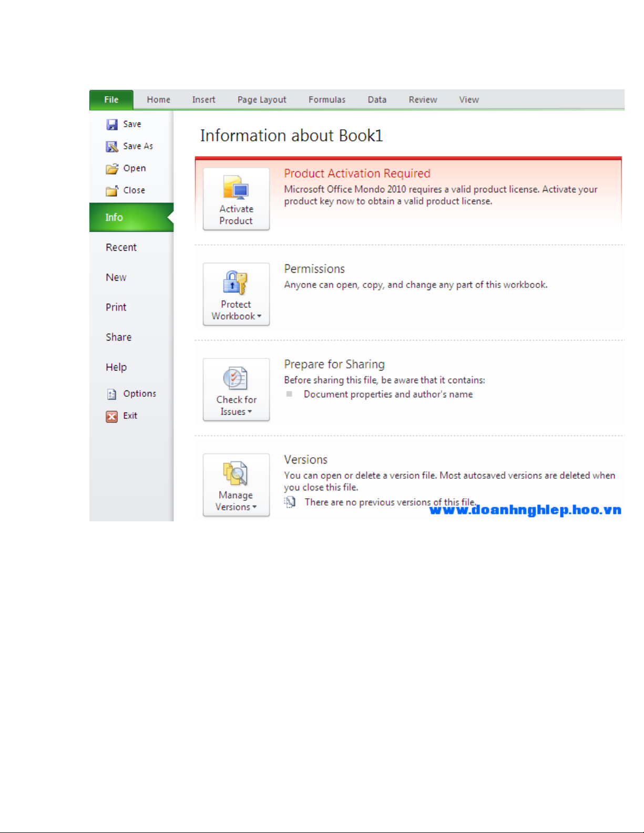Open the File tab

click(x=111, y=100)
